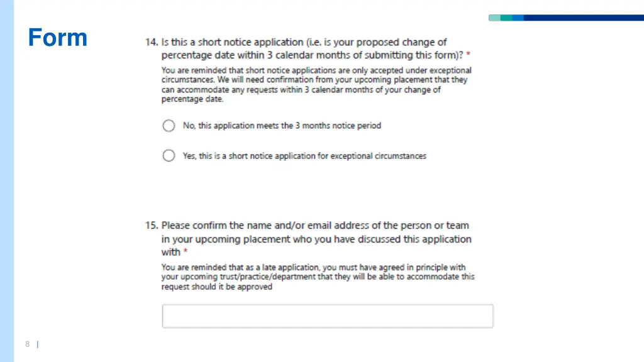Click the bright blue segment of the top bar

point(518,18)
